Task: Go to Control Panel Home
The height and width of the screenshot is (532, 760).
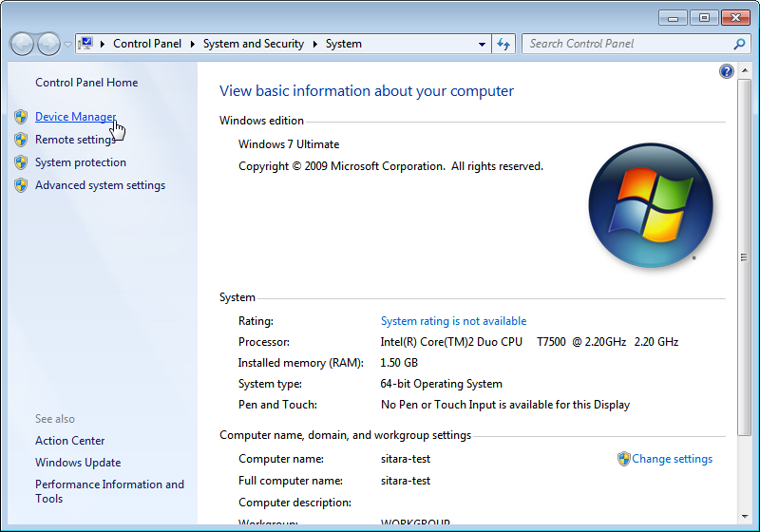Action: [x=86, y=83]
